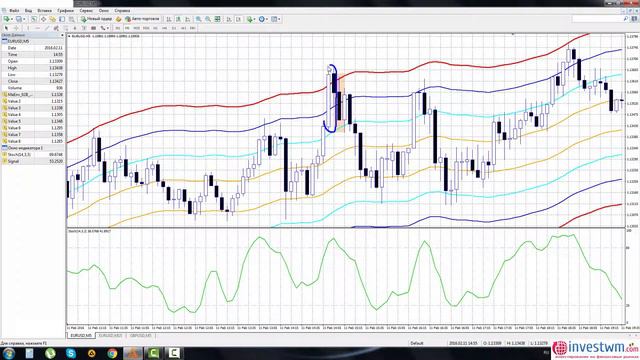
Task: Switch to the GBPUSD,M5 chart tab
Action: (x=140, y=335)
